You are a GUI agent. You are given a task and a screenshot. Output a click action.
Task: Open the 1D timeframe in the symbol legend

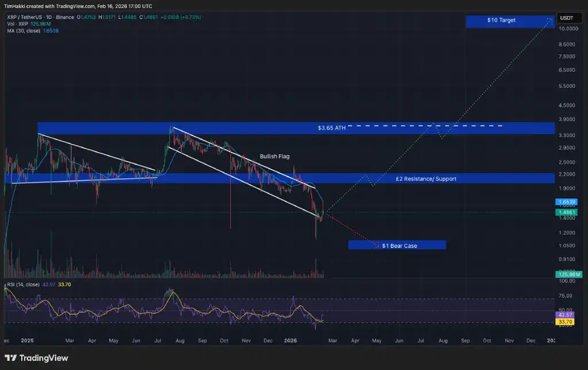coord(48,17)
